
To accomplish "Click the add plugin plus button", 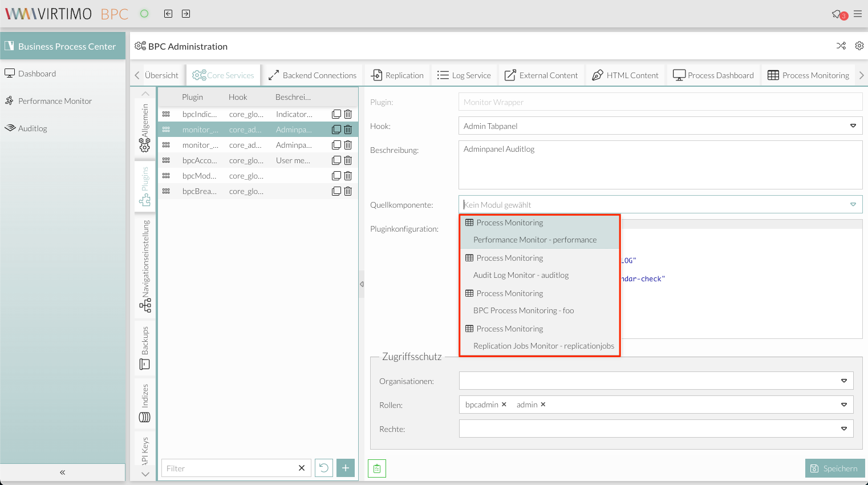I will 346,468.
